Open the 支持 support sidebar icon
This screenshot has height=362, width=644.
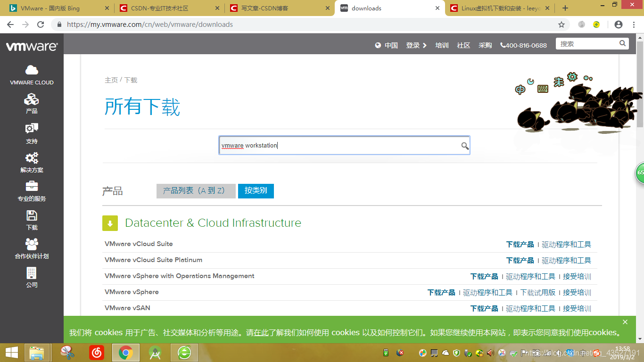coord(32,129)
